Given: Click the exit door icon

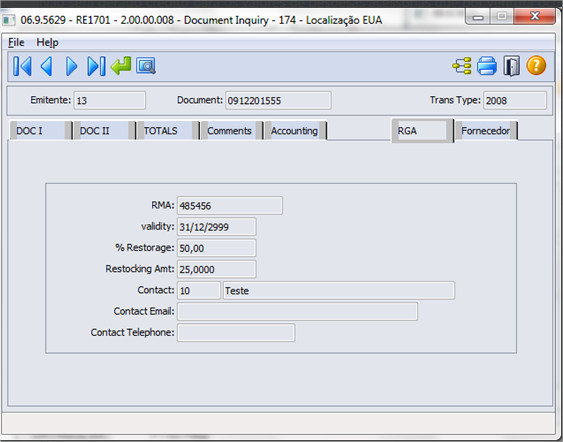Looking at the screenshot, I should 511,66.
